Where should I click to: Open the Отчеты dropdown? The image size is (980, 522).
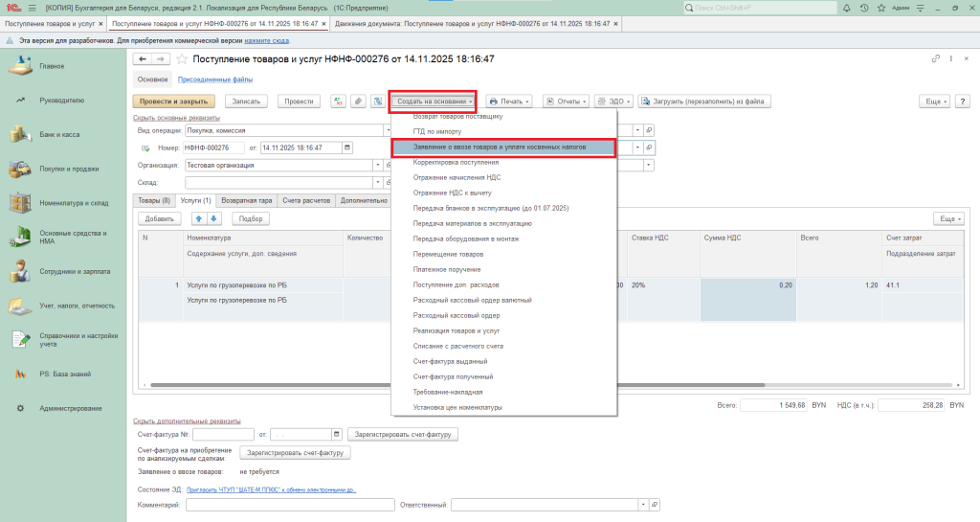click(x=566, y=101)
